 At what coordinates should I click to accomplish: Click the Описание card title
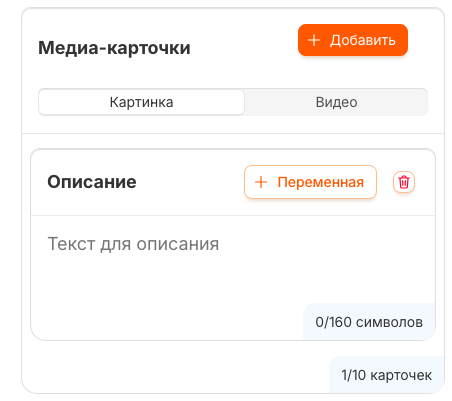[x=92, y=182]
